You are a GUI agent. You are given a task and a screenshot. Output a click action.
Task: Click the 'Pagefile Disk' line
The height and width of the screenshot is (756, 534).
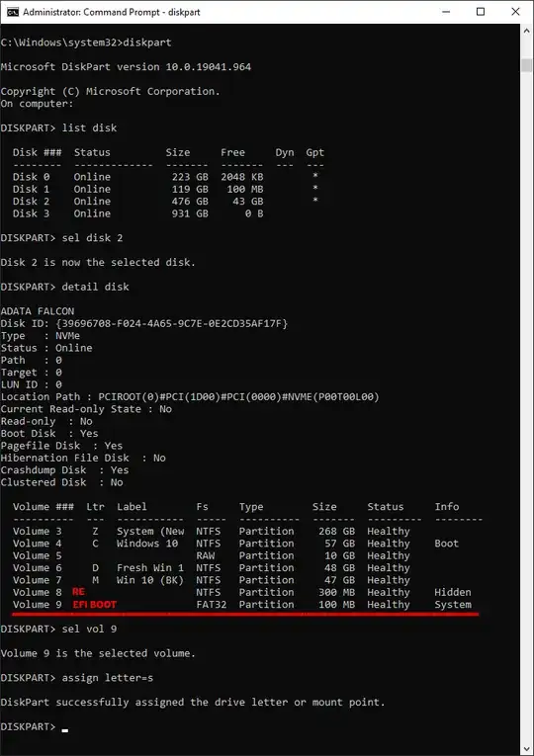coord(61,446)
